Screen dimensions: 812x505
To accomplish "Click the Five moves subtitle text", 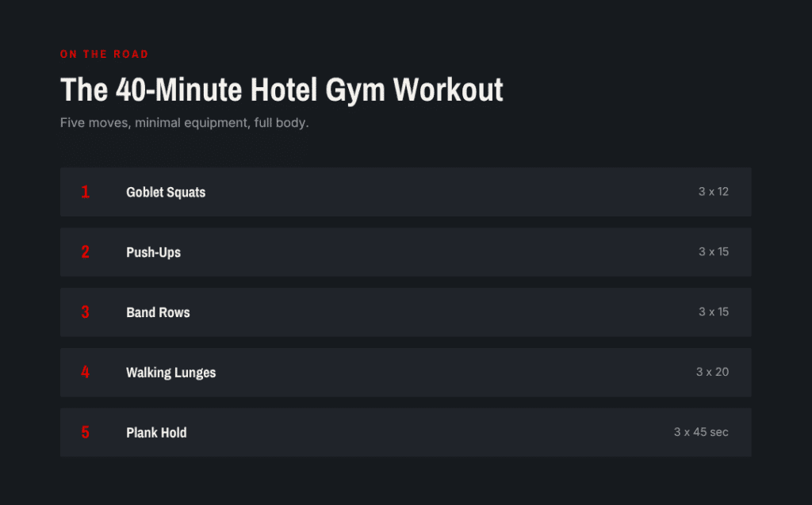I will pos(184,123).
